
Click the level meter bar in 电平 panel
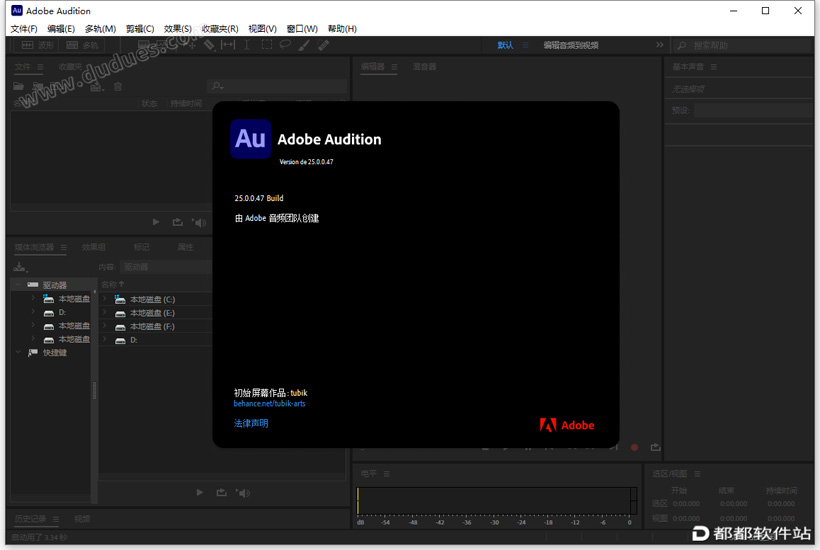pyautogui.click(x=497, y=501)
